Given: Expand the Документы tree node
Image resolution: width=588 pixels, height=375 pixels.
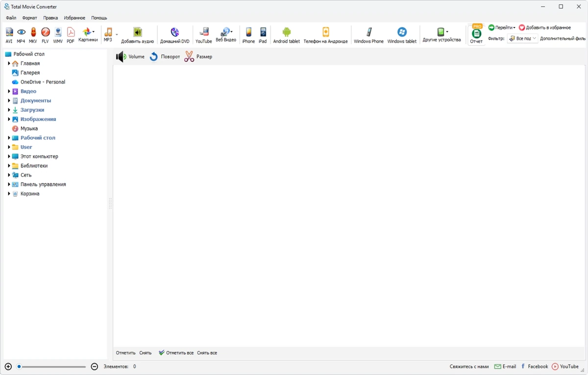Looking at the screenshot, I should click(9, 101).
